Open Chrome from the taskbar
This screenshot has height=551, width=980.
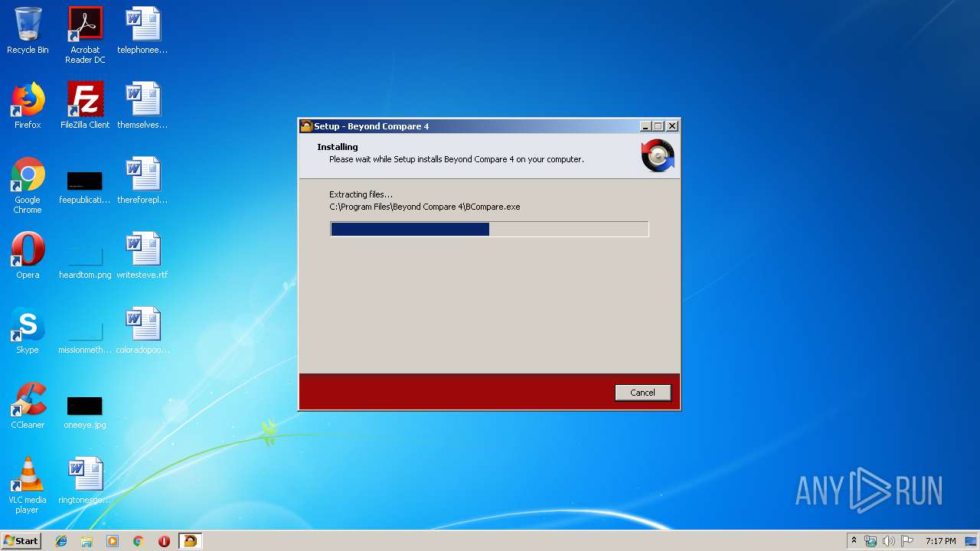138,541
